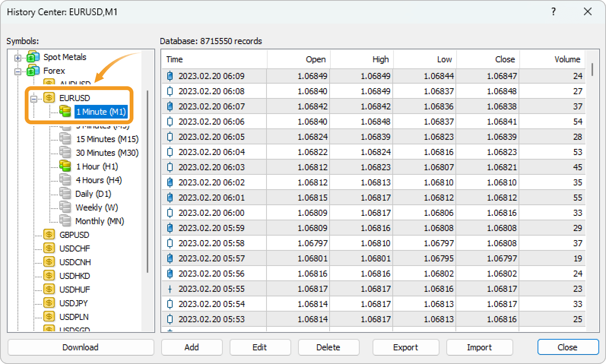Click candle icon of 06:07 record
Image resolution: width=606 pixels, height=364 pixels.
[x=170, y=106]
